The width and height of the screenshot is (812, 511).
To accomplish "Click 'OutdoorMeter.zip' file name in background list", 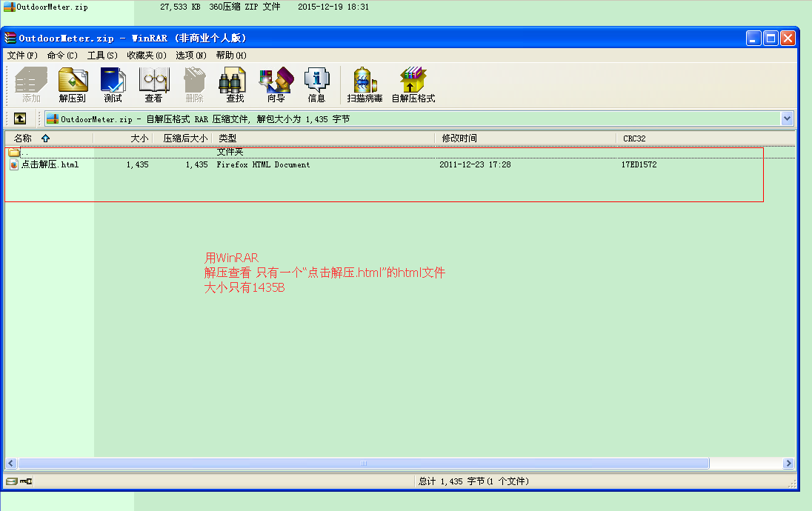I will tap(53, 7).
